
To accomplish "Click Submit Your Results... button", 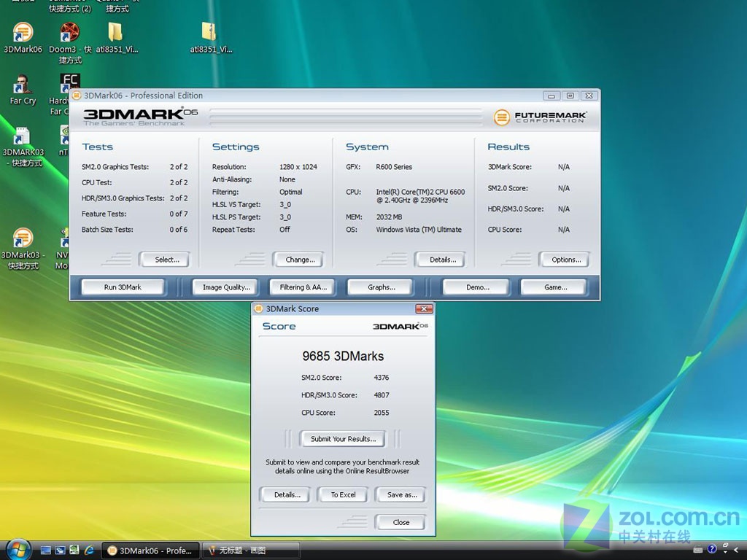I will (343, 439).
